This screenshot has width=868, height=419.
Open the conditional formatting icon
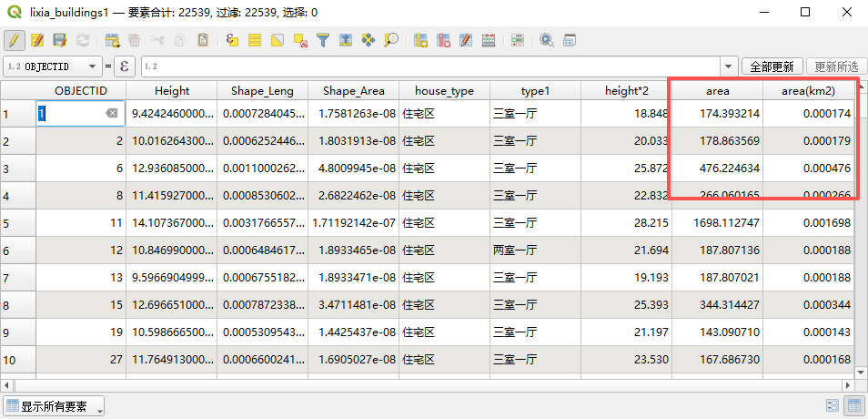tap(518, 40)
